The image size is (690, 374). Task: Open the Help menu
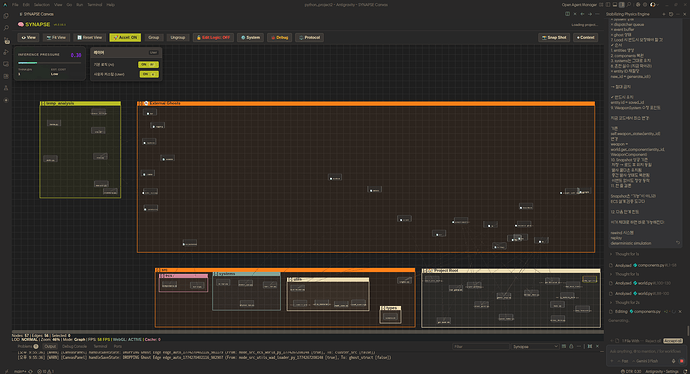pos(110,5)
